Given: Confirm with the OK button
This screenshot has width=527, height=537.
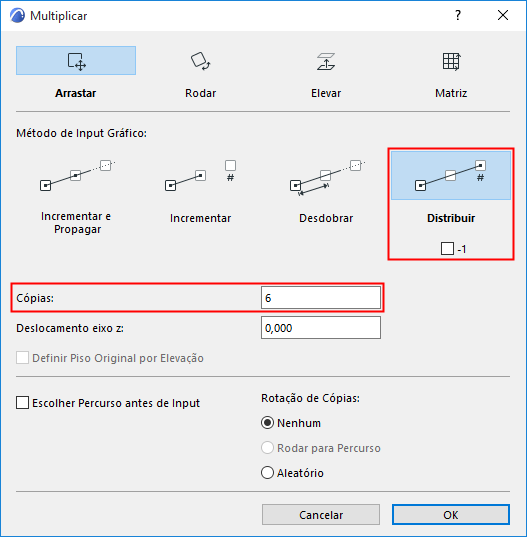Looking at the screenshot, I should pyautogui.click(x=451, y=514).
